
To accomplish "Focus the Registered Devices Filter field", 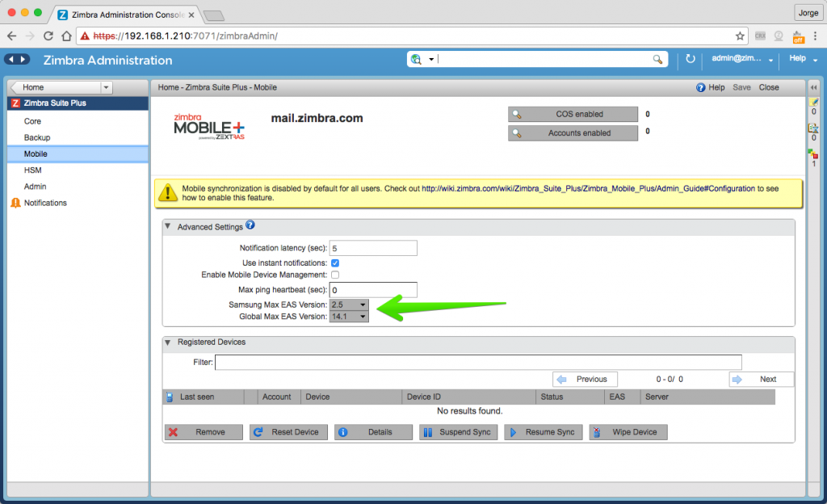I will [478, 362].
